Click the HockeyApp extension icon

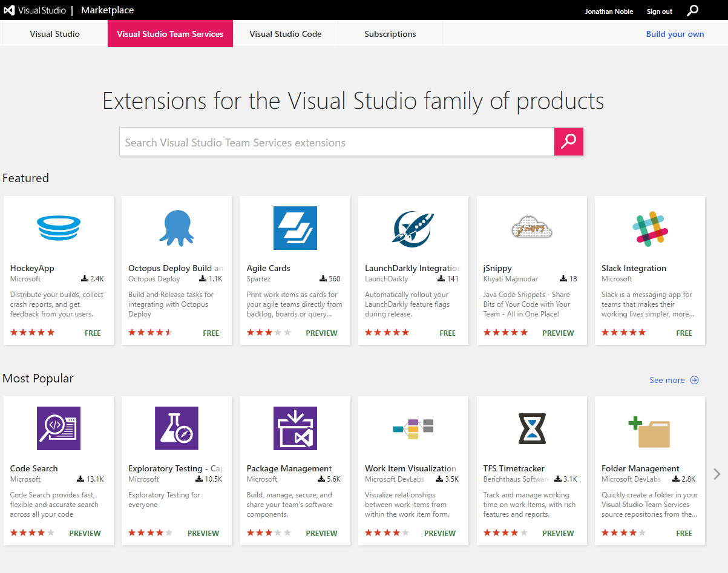(58, 228)
